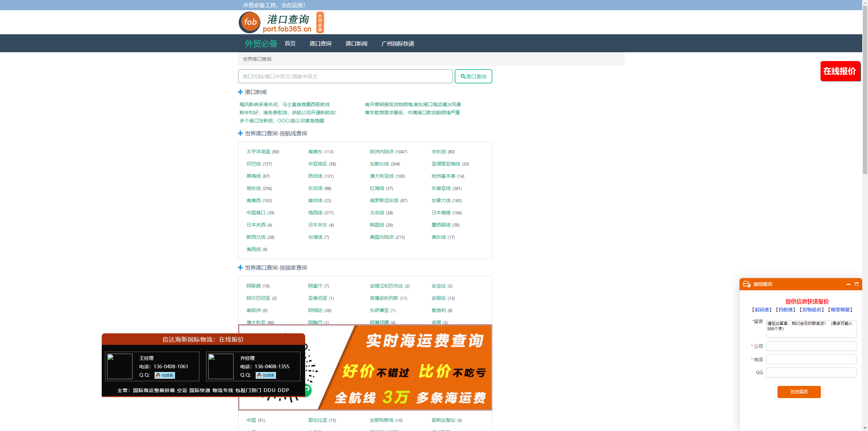868x431 pixels.
Task: Click the red 在线报价 button
Action: click(840, 72)
